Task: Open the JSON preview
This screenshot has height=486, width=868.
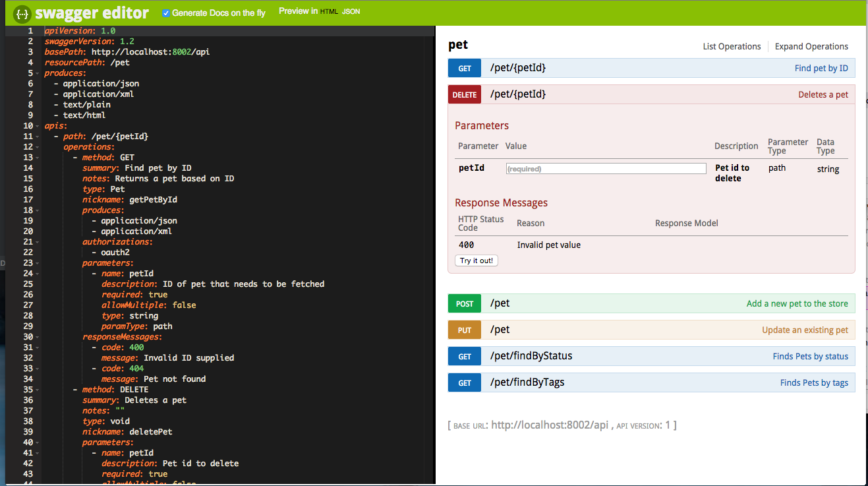Action: click(x=351, y=12)
